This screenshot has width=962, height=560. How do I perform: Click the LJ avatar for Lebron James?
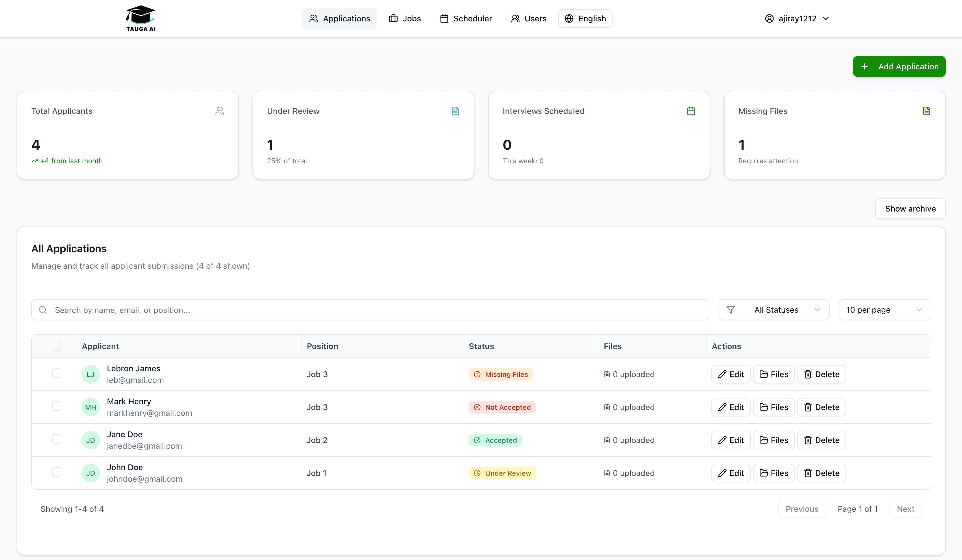click(x=90, y=374)
